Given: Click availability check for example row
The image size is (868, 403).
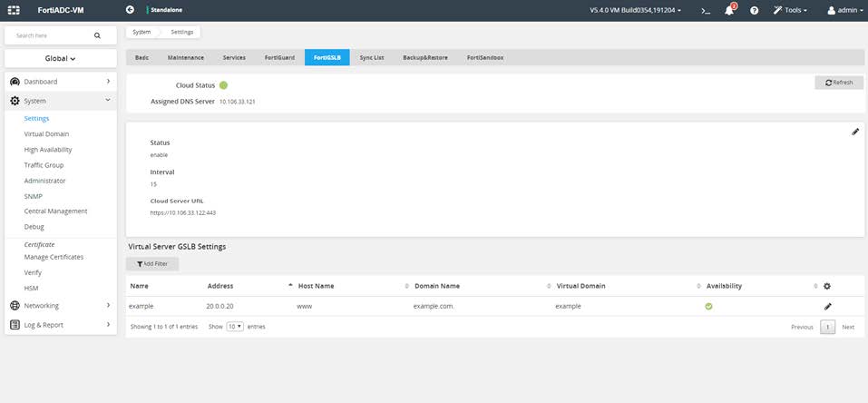Looking at the screenshot, I should pyautogui.click(x=708, y=306).
